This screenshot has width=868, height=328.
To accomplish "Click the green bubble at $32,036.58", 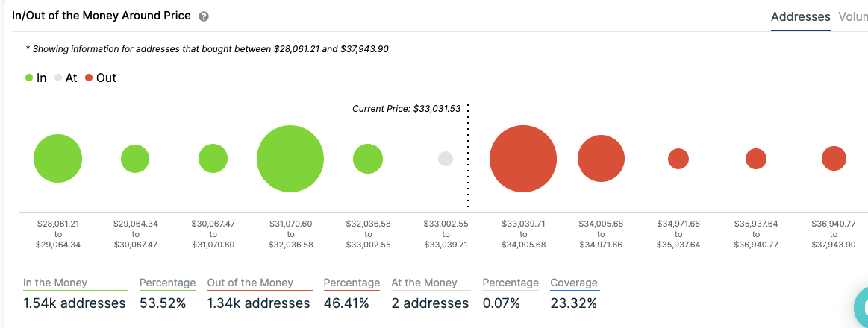I will click(x=368, y=159).
